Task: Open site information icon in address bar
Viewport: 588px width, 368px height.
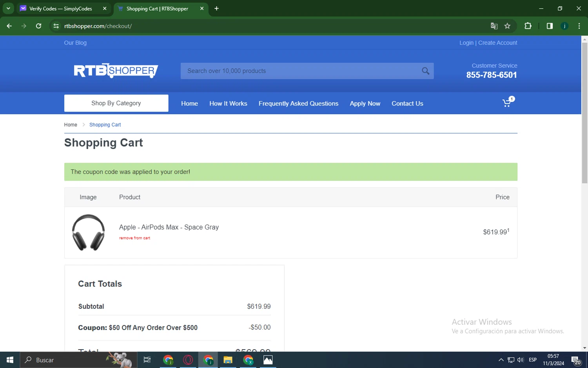Action: click(x=56, y=26)
